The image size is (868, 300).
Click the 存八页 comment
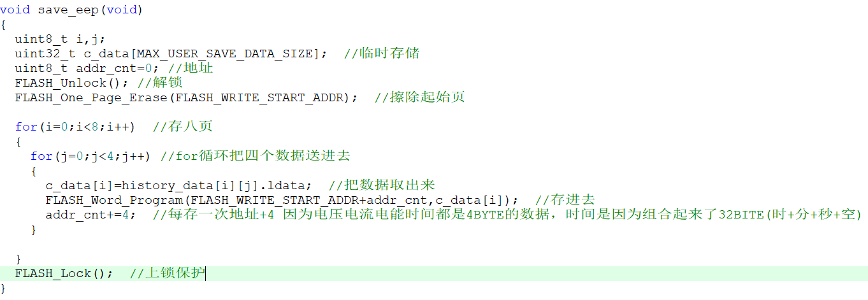pos(189,127)
